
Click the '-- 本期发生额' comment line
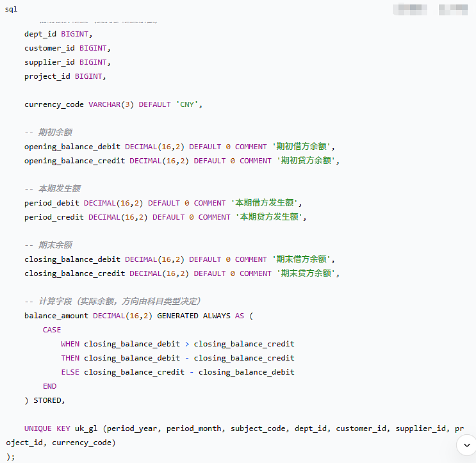click(53, 189)
